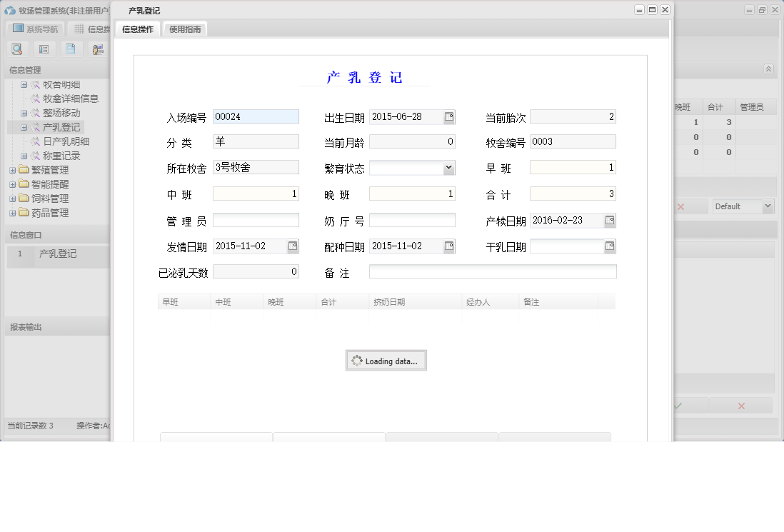
Task: Switch to the 使用指南 tab
Action: coord(184,29)
